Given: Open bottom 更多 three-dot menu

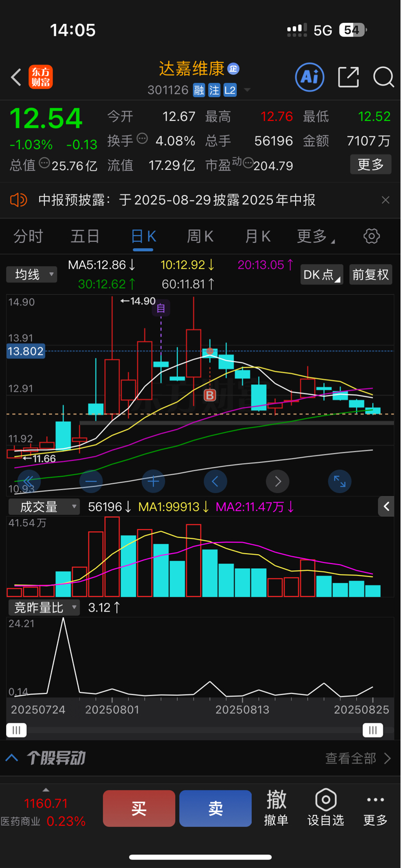Looking at the screenshot, I should (x=375, y=809).
